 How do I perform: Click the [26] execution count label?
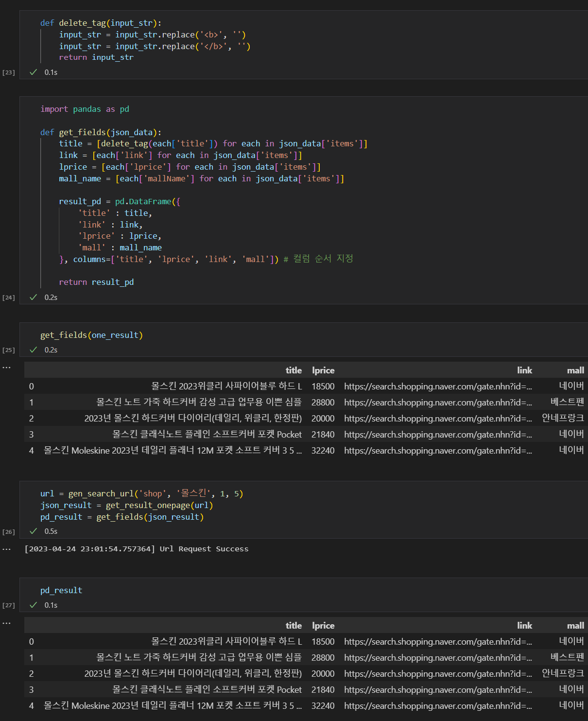pyautogui.click(x=9, y=532)
